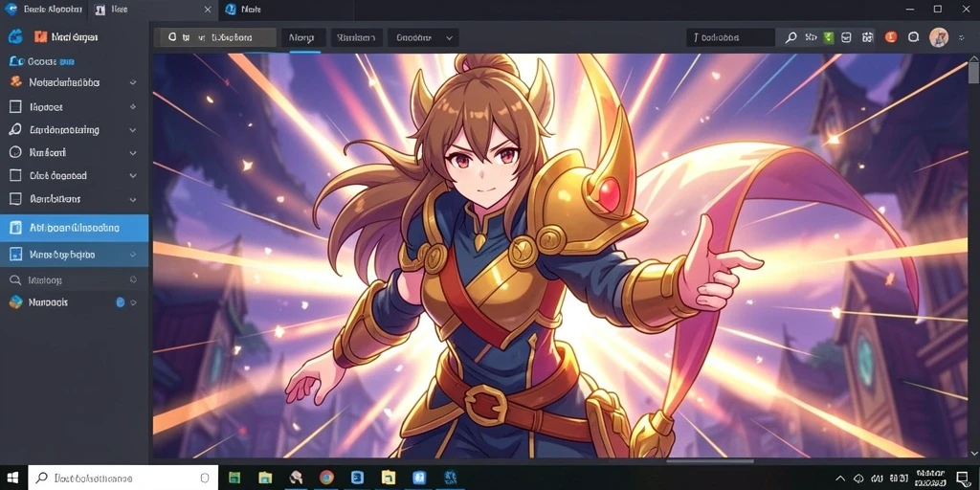Click the document icon on highlighted blue sidebar row
980x490 pixels.
15,228
